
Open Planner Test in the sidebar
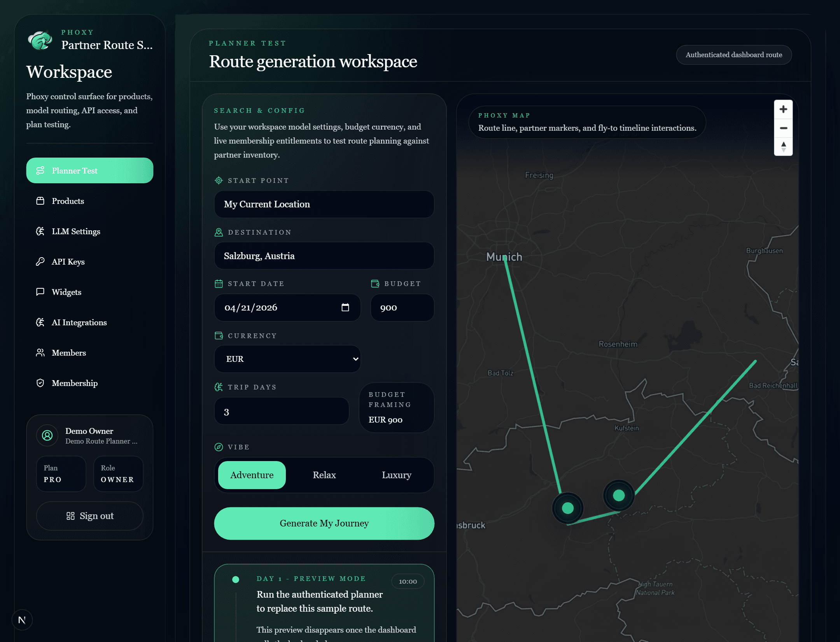click(x=90, y=170)
